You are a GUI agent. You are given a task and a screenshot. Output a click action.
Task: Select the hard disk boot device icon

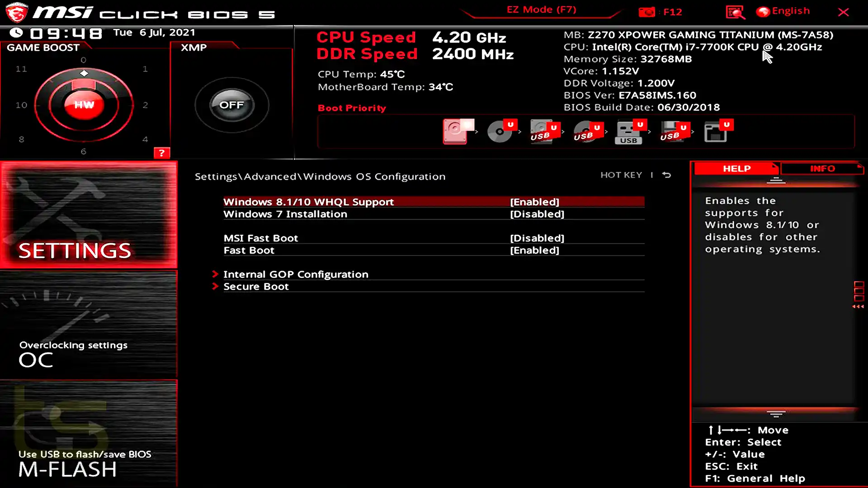point(458,131)
